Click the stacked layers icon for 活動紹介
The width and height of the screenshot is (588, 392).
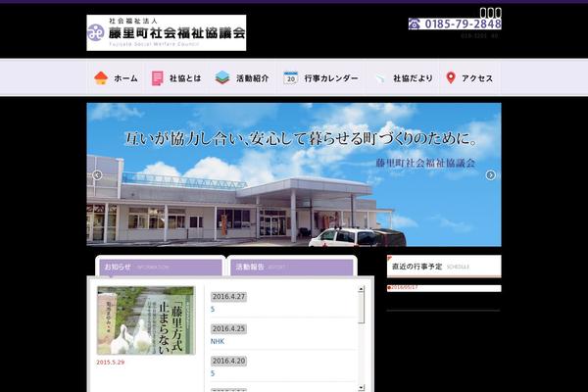(222, 78)
